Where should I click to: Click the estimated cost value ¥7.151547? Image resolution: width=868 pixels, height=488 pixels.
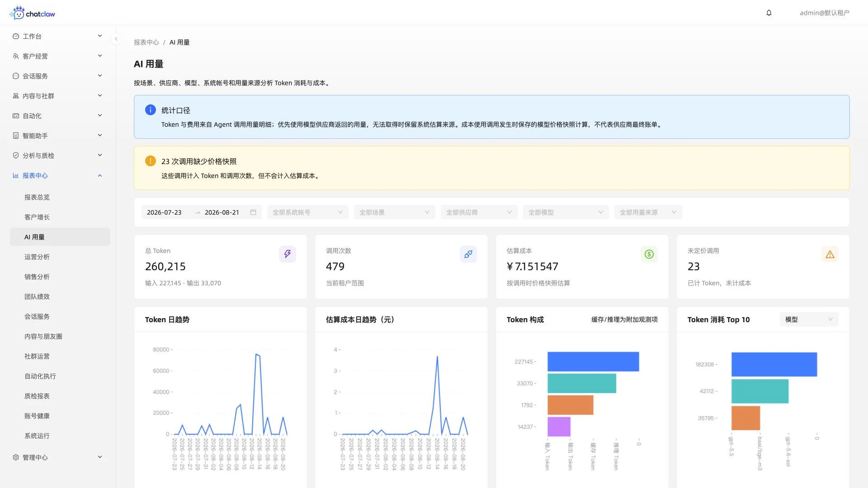(x=533, y=267)
